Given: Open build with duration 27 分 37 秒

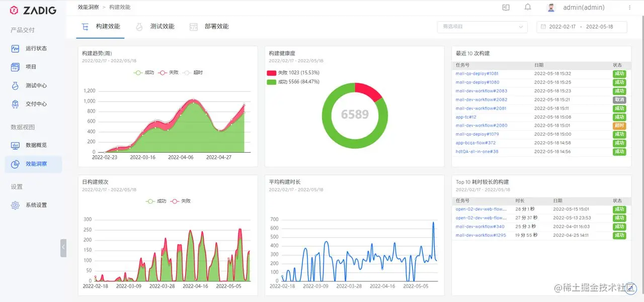Looking at the screenshot, I should (x=481, y=218).
